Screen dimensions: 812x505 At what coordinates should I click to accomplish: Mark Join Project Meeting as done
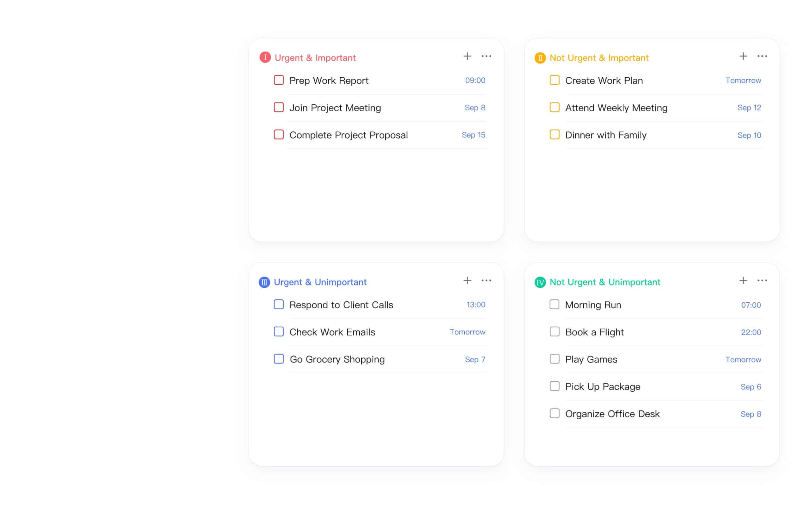279,107
